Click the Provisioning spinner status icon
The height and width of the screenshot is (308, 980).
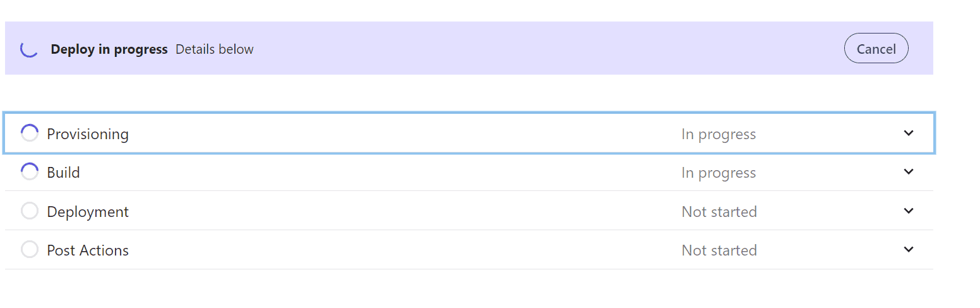[x=30, y=133]
